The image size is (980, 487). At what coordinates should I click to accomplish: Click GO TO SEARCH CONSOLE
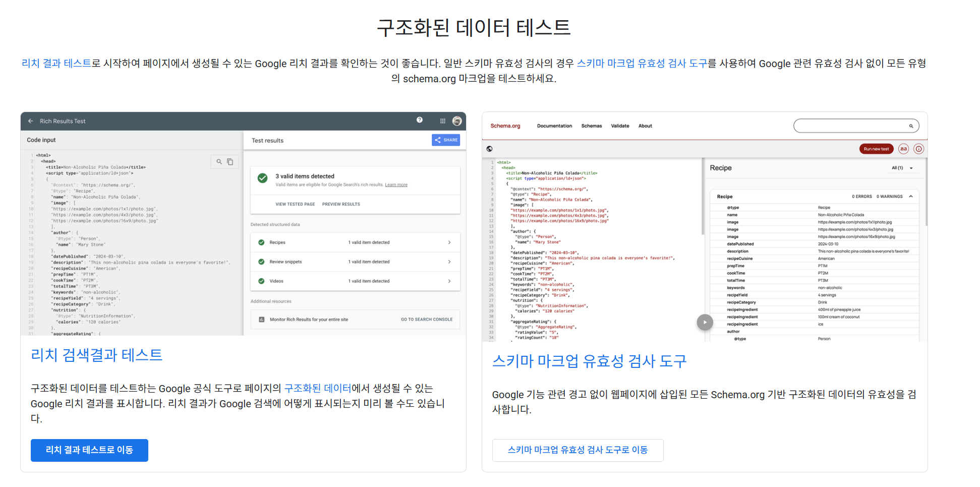coord(427,319)
